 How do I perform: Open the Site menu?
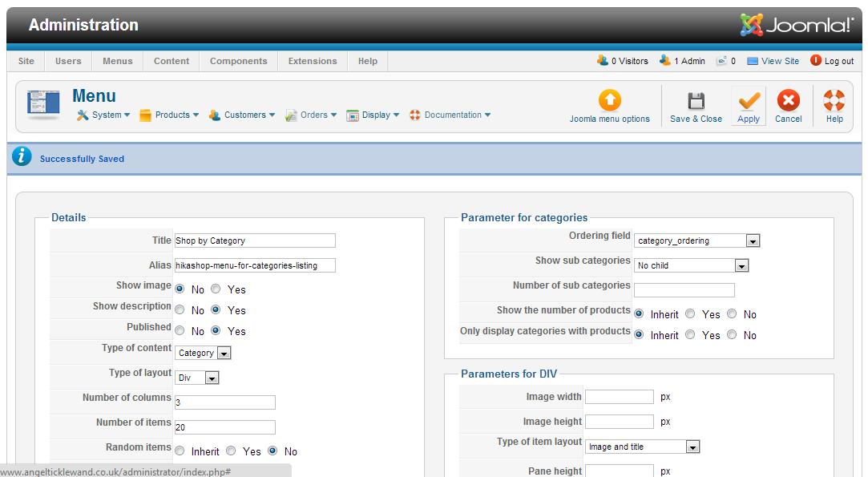[26, 61]
